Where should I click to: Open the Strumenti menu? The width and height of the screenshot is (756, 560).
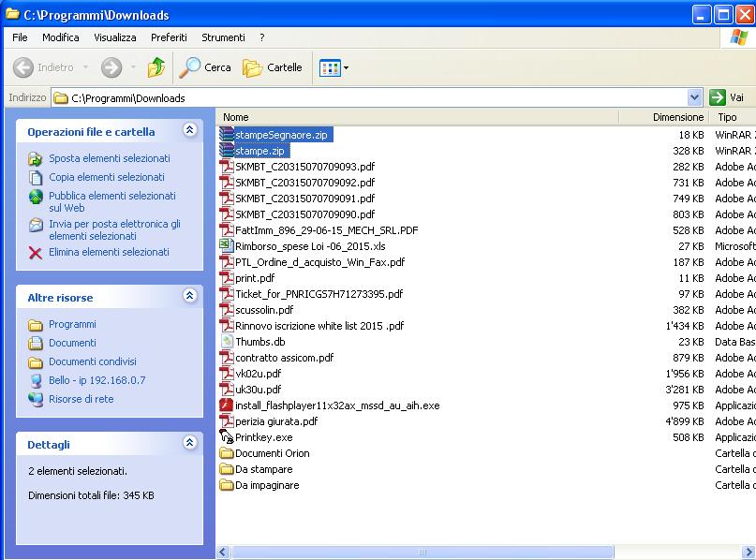(223, 37)
